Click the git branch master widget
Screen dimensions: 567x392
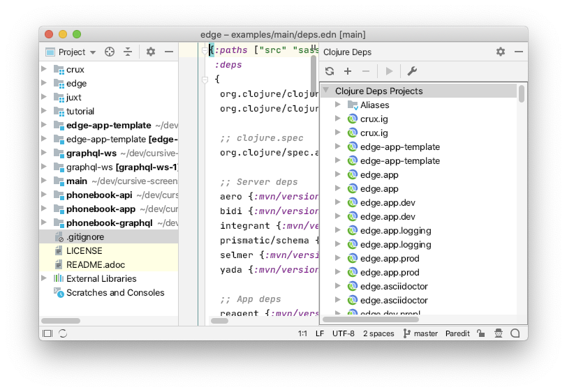(420, 333)
